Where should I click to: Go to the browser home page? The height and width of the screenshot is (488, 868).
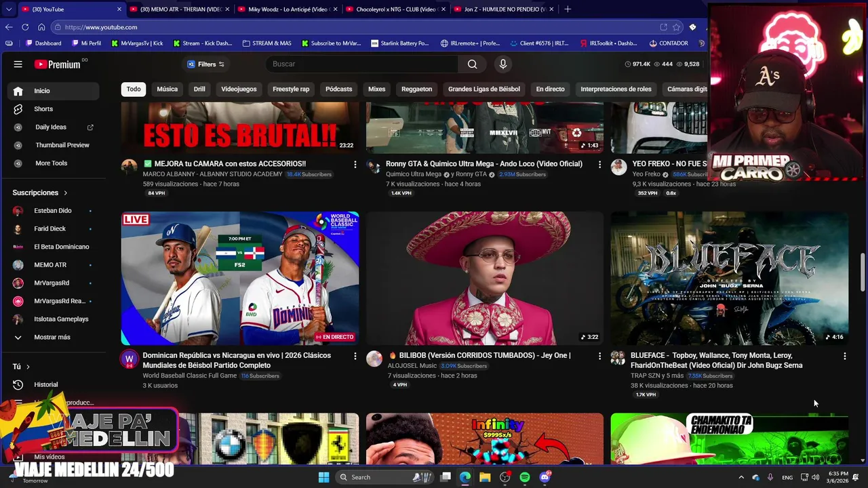click(x=41, y=27)
